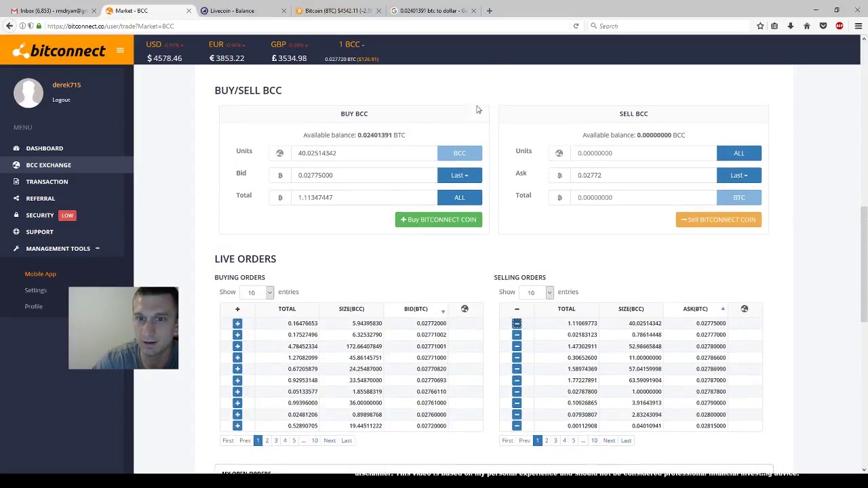The image size is (868, 488).
Task: Click the Logout link
Action: tap(61, 100)
